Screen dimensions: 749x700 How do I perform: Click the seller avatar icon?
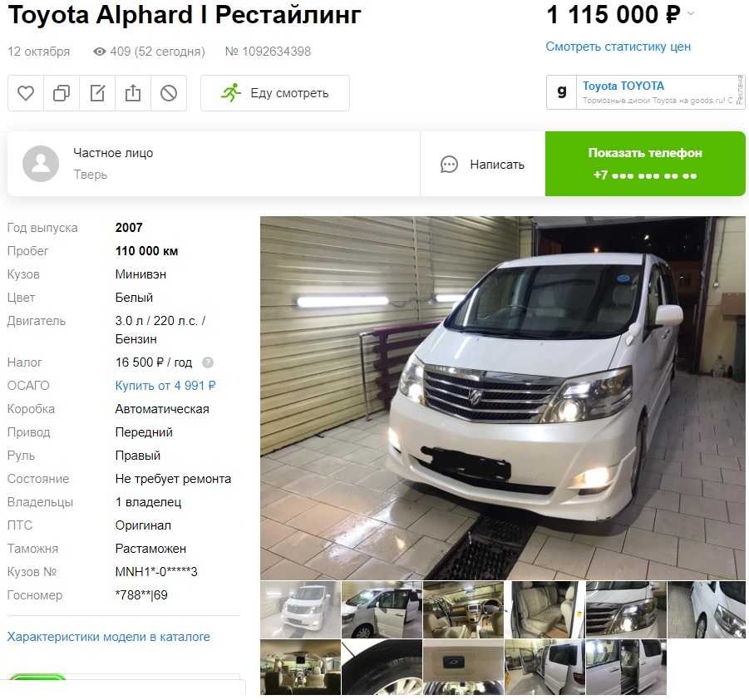[x=41, y=164]
